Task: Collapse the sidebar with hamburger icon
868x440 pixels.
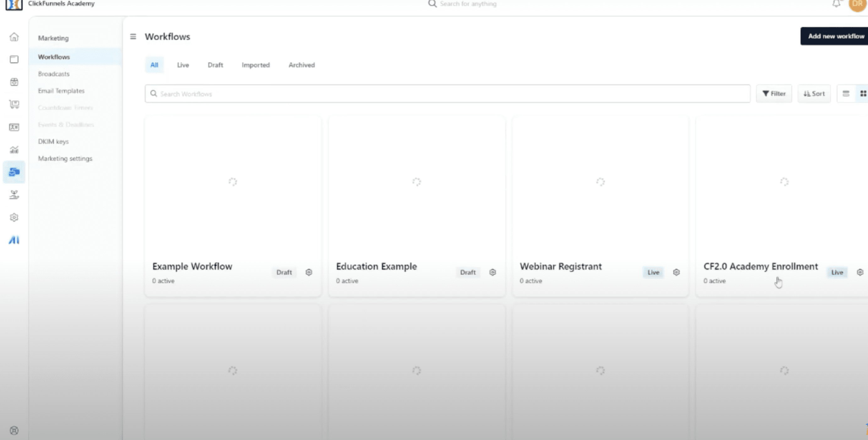Action: [x=133, y=36]
